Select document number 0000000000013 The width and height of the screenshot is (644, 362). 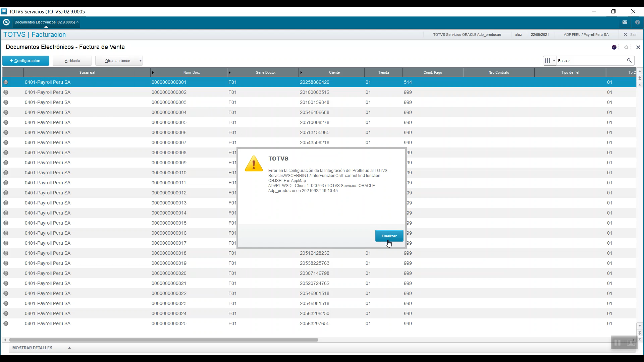169,203
